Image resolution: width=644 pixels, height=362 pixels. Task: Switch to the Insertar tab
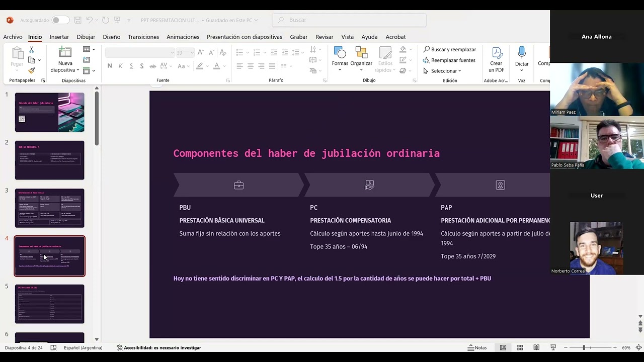tap(59, 37)
